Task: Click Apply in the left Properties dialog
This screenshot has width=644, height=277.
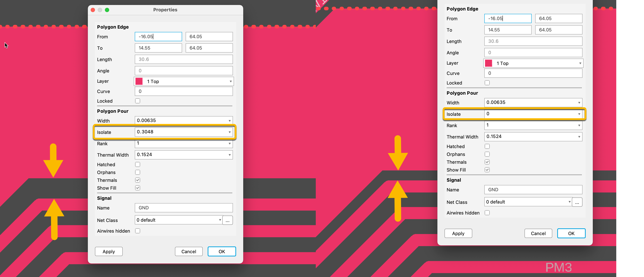Action: pos(108,251)
